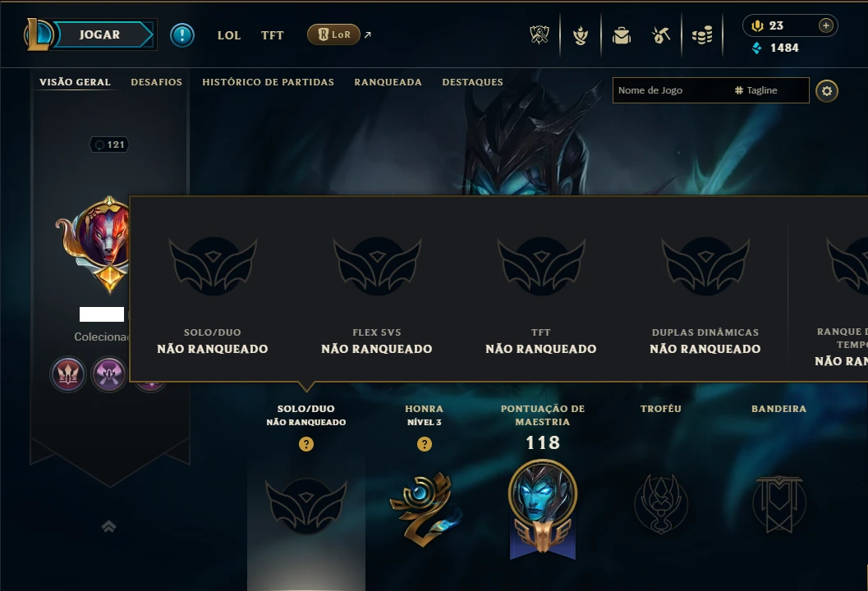Add RP with the plus button
The height and width of the screenshot is (591, 868).
tap(825, 25)
